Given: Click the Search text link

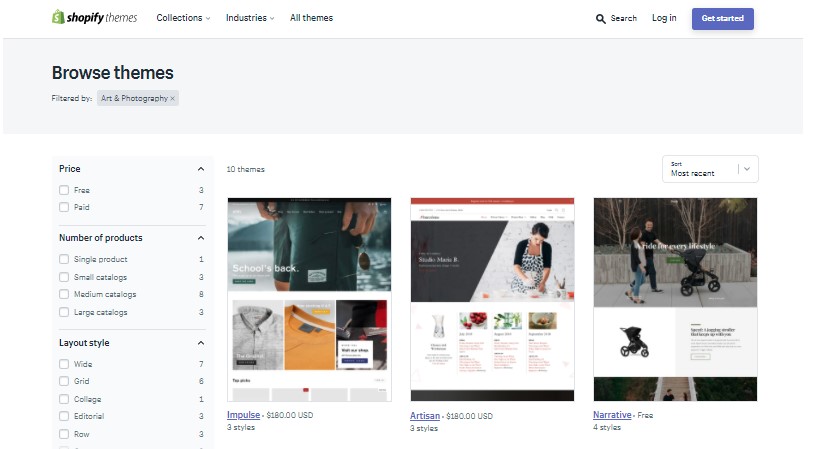Looking at the screenshot, I should (623, 18).
